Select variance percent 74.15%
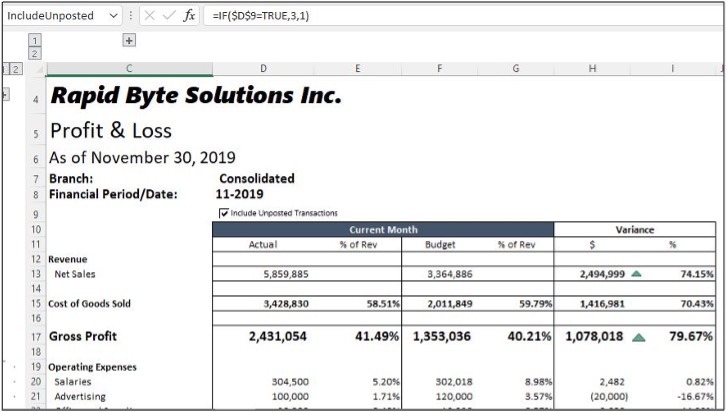The width and height of the screenshot is (726, 412). tap(697, 274)
